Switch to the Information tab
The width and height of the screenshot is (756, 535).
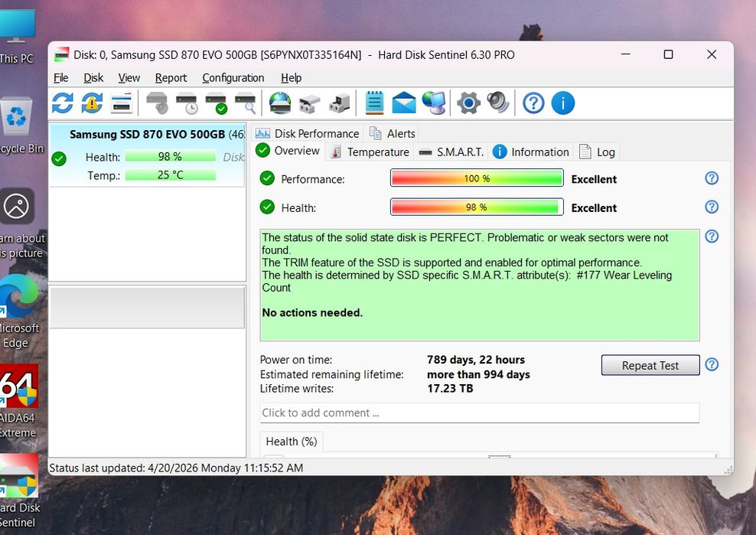pyautogui.click(x=531, y=152)
